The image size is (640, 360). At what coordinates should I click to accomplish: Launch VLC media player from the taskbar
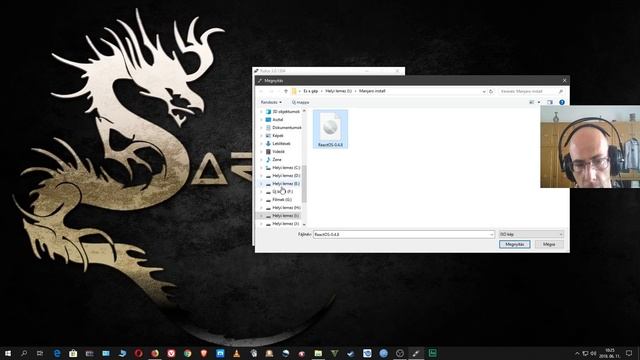(x=236, y=353)
